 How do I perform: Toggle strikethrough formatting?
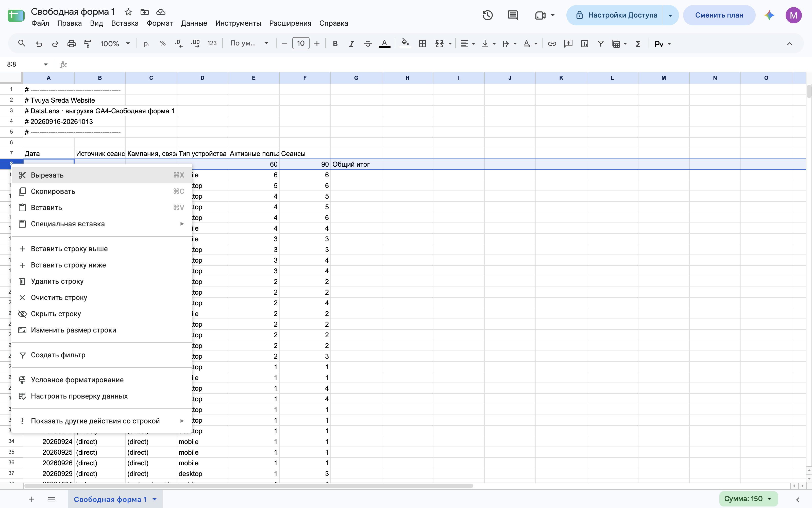point(368,44)
